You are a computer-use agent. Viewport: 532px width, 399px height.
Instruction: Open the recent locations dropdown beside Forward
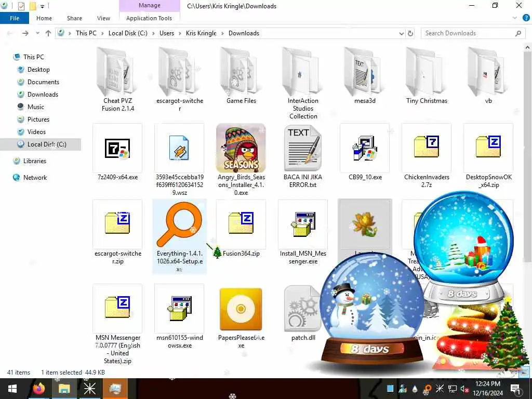pyautogui.click(x=37, y=33)
